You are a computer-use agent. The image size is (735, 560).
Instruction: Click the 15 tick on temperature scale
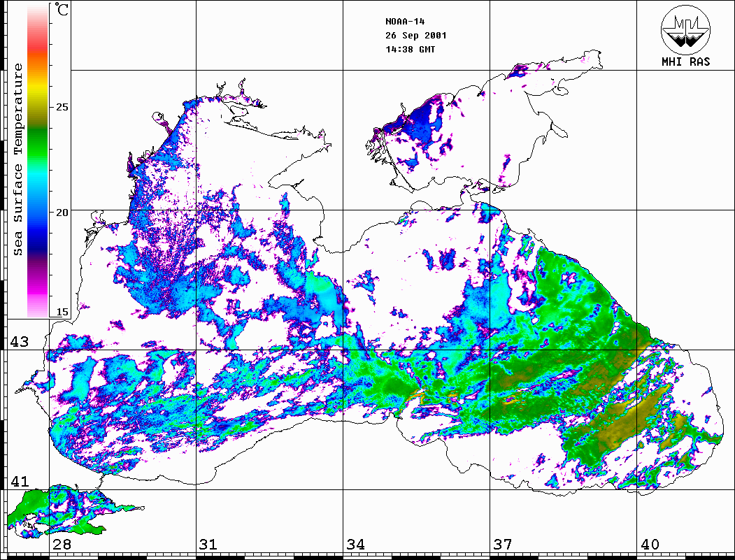pos(62,312)
